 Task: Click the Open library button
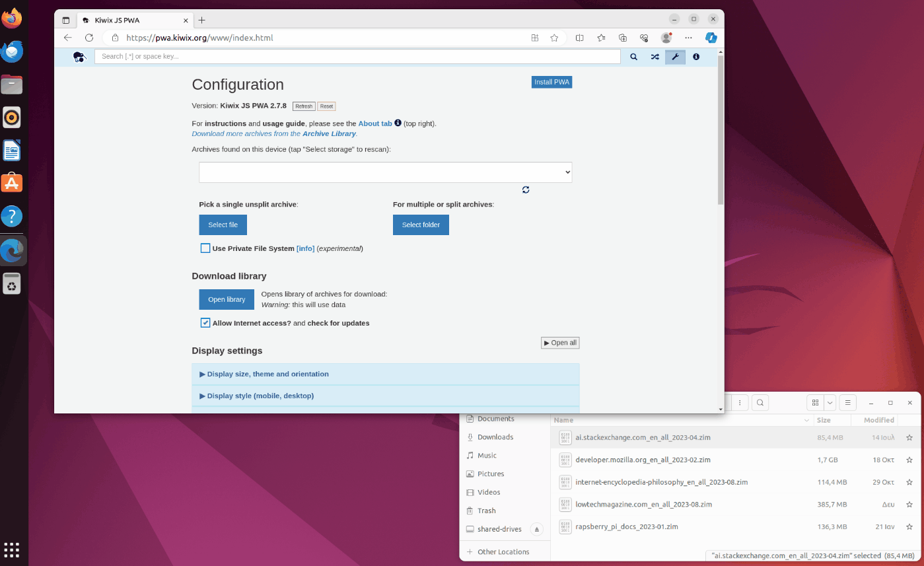coord(227,299)
